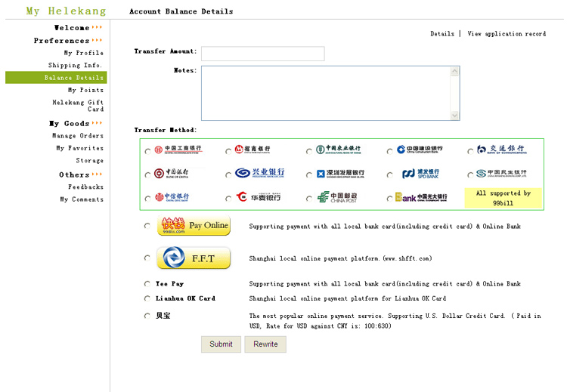
Task: Click the China Construction Bank logo
Action: coord(420,150)
